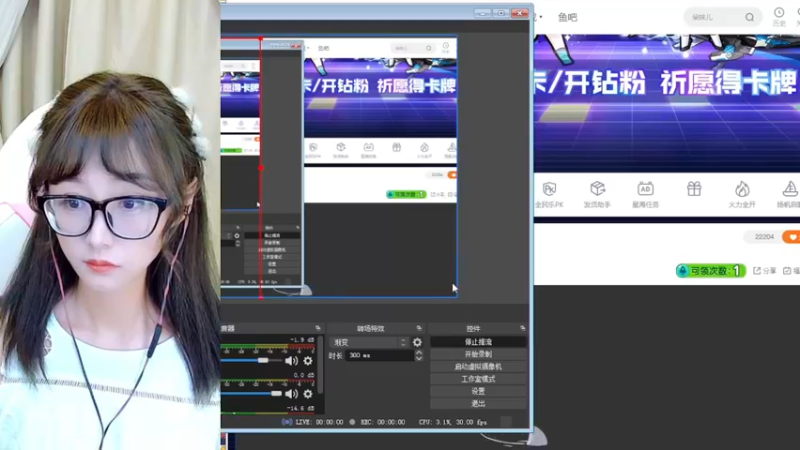Click 启动虚拟摄像机 virtual camera button
Viewport: 800px width, 450px height.
pyautogui.click(x=478, y=366)
